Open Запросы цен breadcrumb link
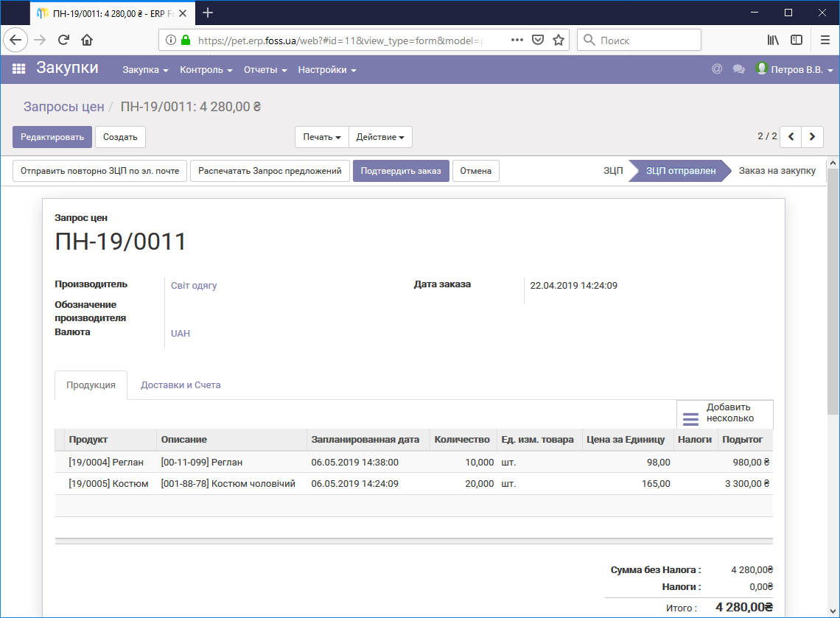Image resolution: width=840 pixels, height=618 pixels. click(x=64, y=107)
